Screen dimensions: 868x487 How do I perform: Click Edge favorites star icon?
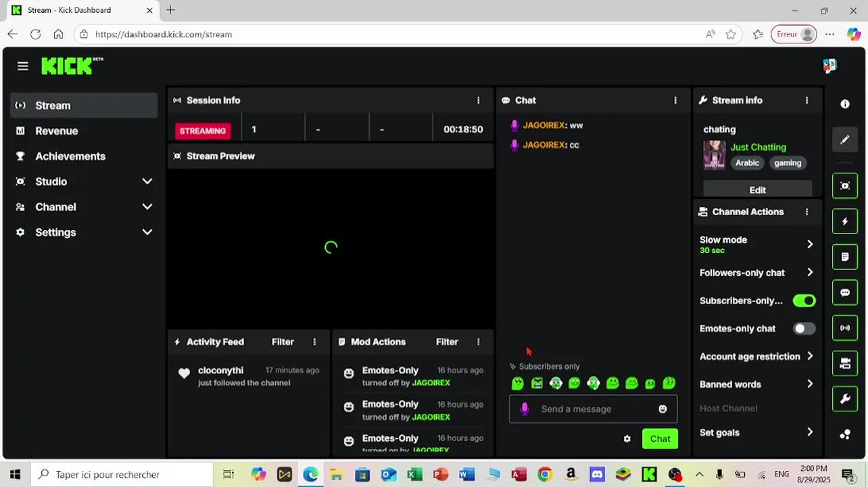[731, 34]
